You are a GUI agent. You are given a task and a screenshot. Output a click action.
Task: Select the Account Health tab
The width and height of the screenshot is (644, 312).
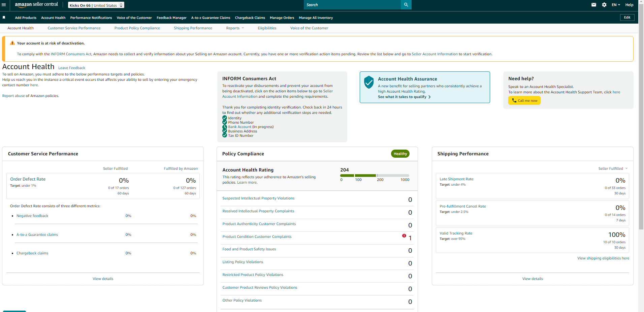tap(21, 28)
